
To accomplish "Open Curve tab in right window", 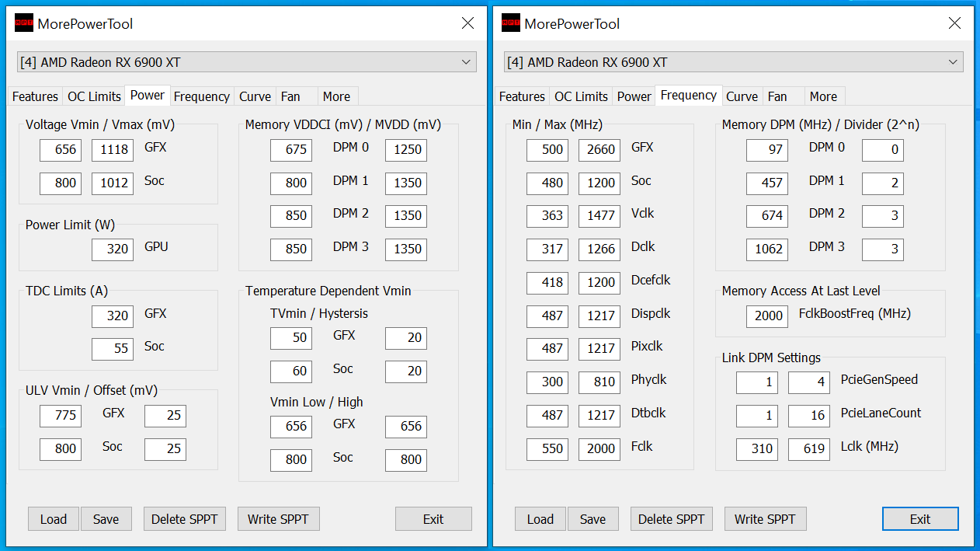I will 742,96.
